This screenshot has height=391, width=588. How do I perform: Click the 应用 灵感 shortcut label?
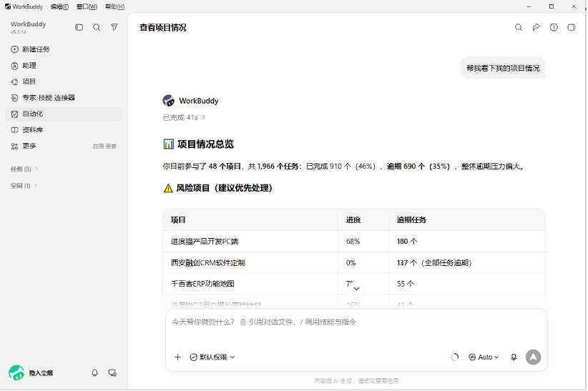click(104, 147)
